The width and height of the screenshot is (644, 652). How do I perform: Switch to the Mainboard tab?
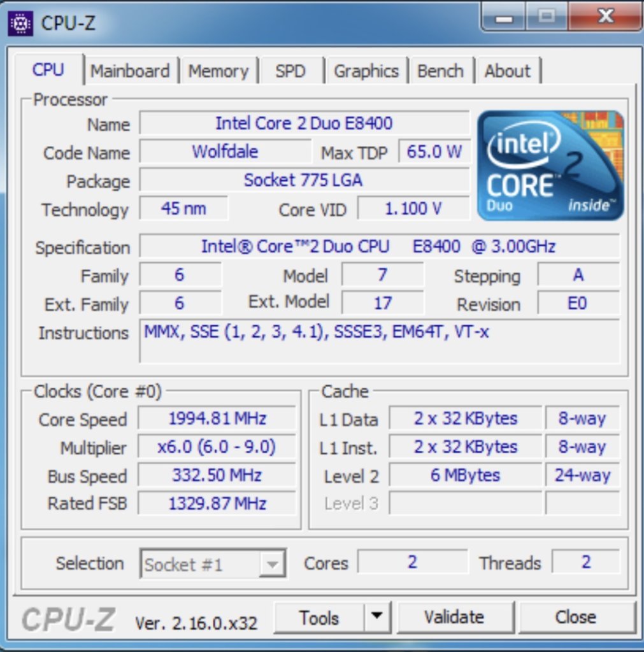click(x=130, y=71)
